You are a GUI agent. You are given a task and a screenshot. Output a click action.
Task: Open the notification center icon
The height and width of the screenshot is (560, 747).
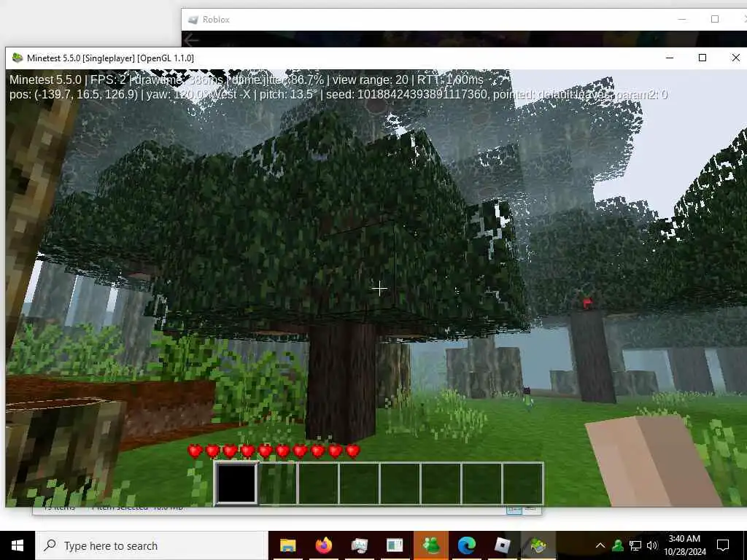tap(723, 545)
